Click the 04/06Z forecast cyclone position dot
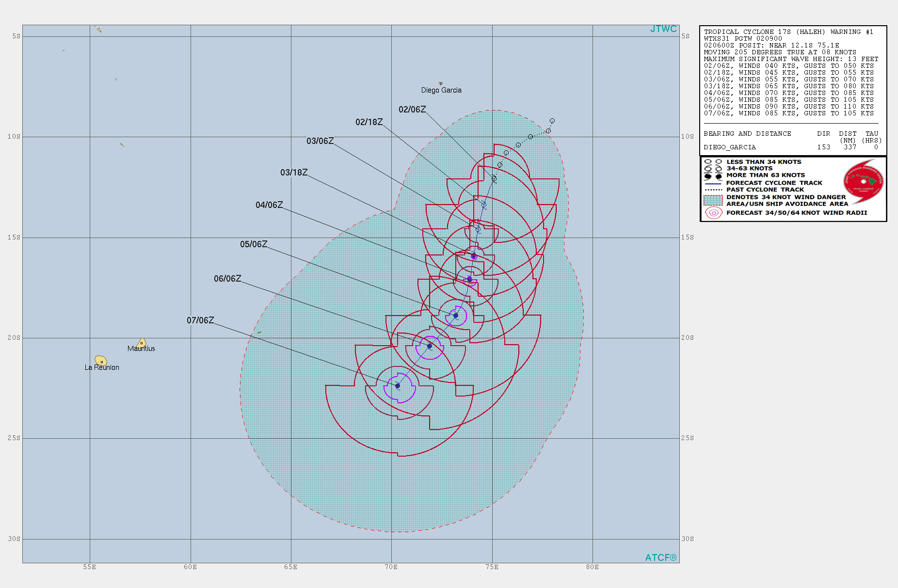Viewport: 898px width, 588px height. click(469, 279)
